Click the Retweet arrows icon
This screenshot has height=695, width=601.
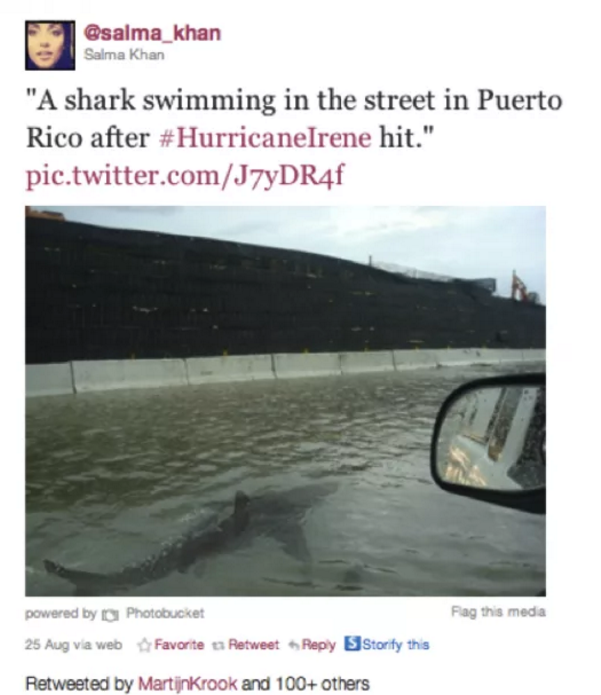coord(217,645)
